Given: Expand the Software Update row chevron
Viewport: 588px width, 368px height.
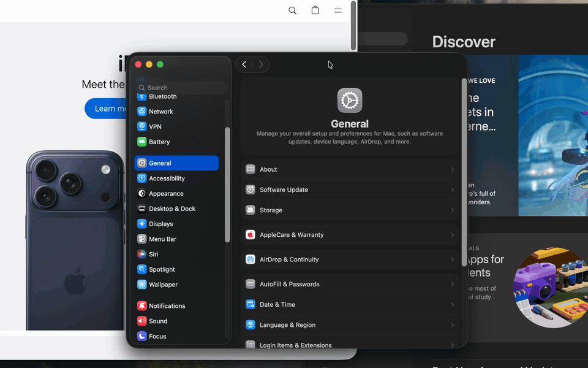Looking at the screenshot, I should coord(452,190).
